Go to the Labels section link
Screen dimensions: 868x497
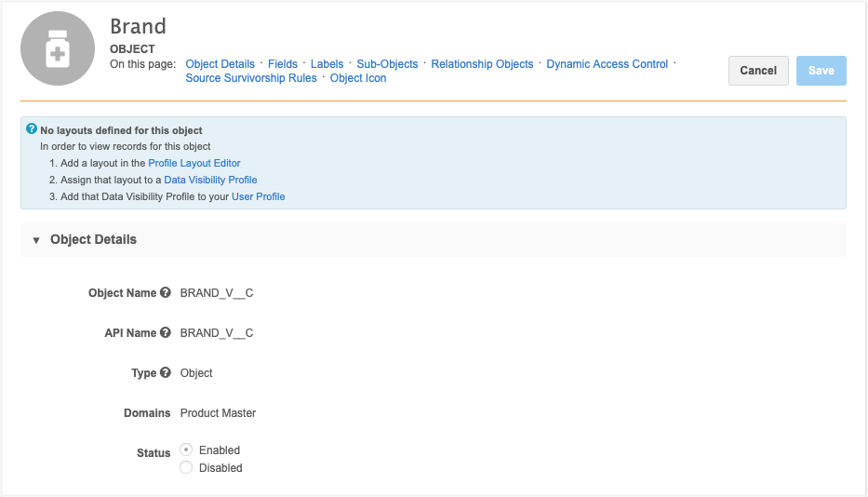pyautogui.click(x=327, y=64)
